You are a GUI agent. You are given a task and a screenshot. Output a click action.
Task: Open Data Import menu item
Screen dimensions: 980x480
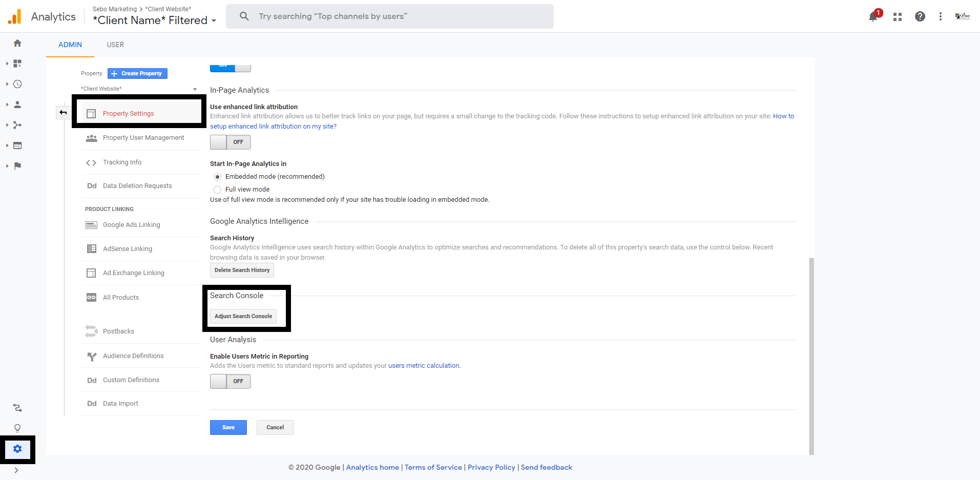click(x=141, y=404)
